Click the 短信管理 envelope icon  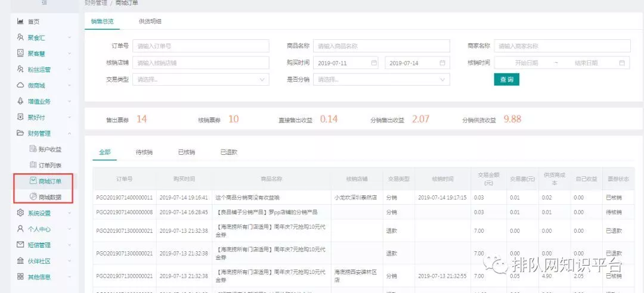click(20, 245)
